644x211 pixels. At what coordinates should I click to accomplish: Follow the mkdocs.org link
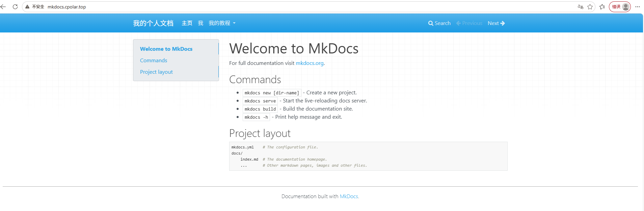point(310,63)
